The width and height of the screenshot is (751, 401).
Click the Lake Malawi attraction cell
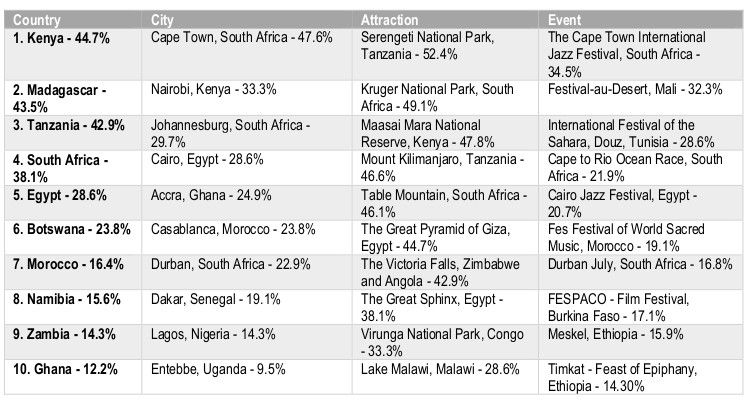[427, 369]
